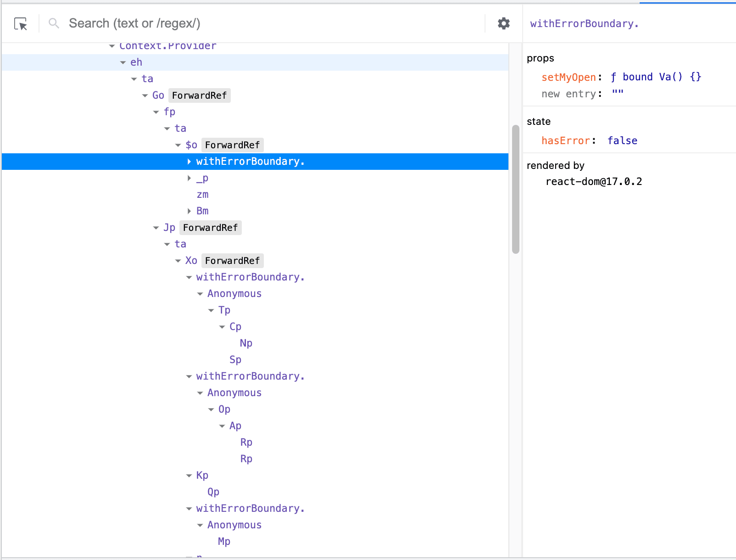The width and height of the screenshot is (736, 560).
Task: Expand the selected withErrorBoundary node arrow
Action: click(189, 162)
